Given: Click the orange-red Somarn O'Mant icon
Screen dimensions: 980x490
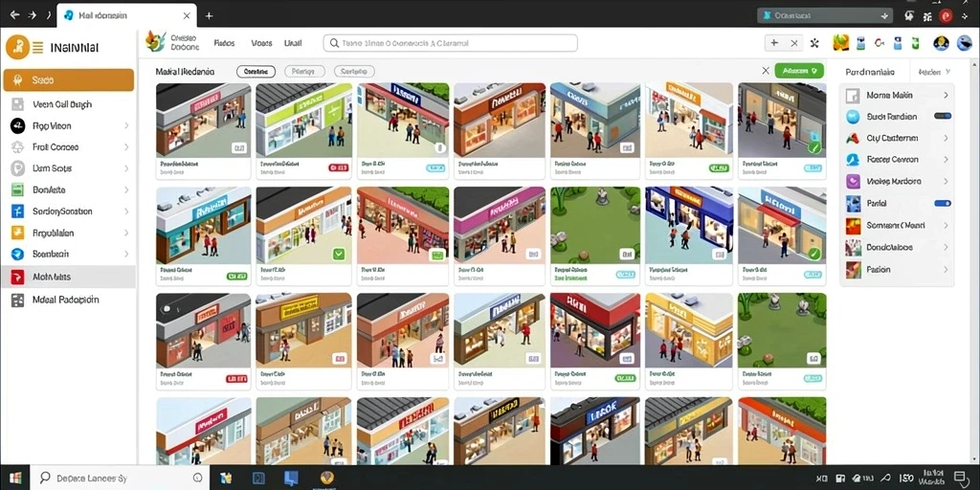Looking at the screenshot, I should point(853,226).
